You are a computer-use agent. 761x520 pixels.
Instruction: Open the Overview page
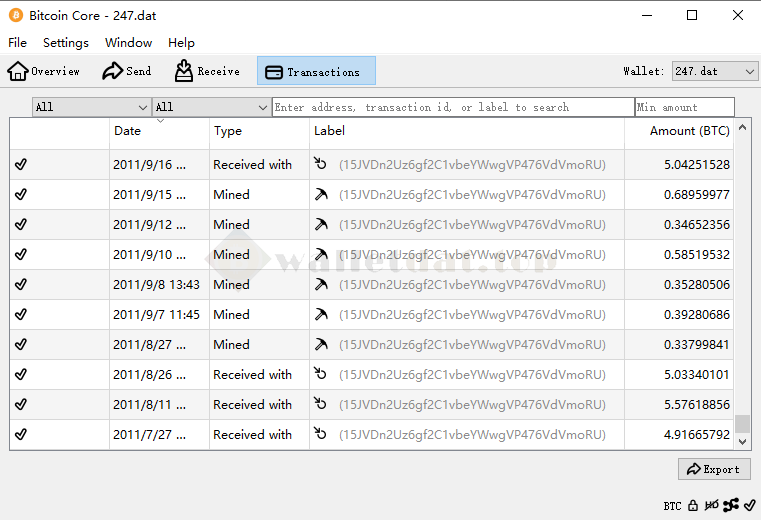[44, 71]
